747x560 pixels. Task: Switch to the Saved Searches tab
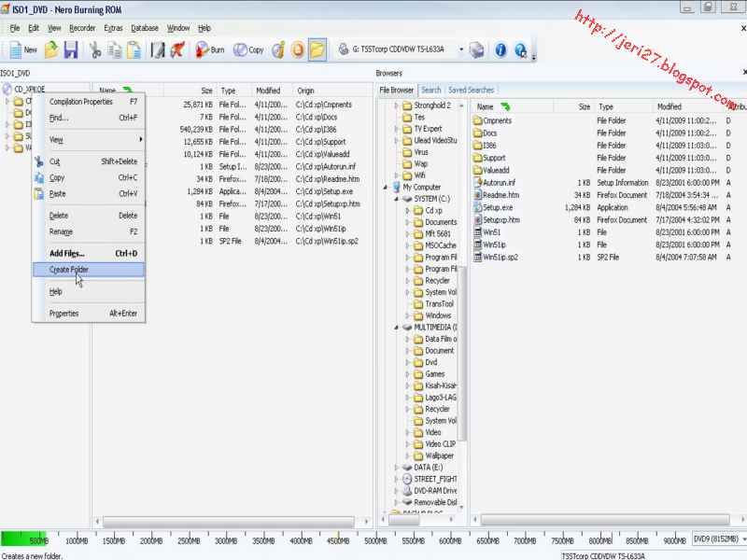(x=471, y=90)
